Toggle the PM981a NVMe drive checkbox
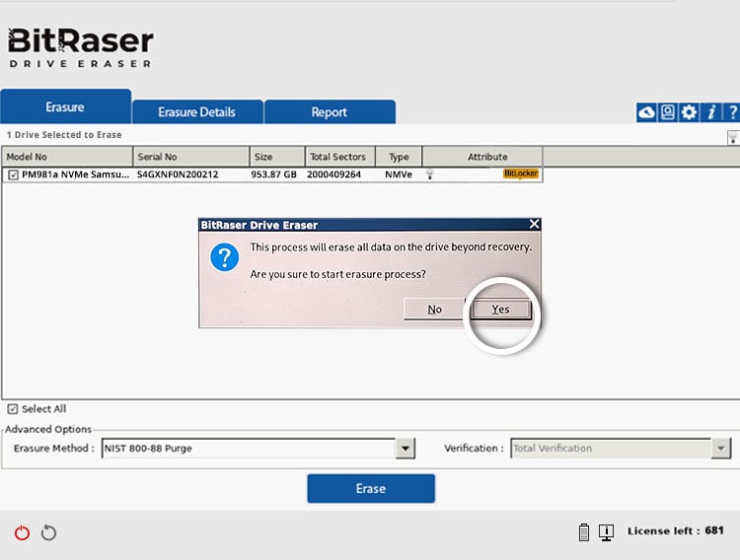Screen dimensions: 740x560 point(13,175)
